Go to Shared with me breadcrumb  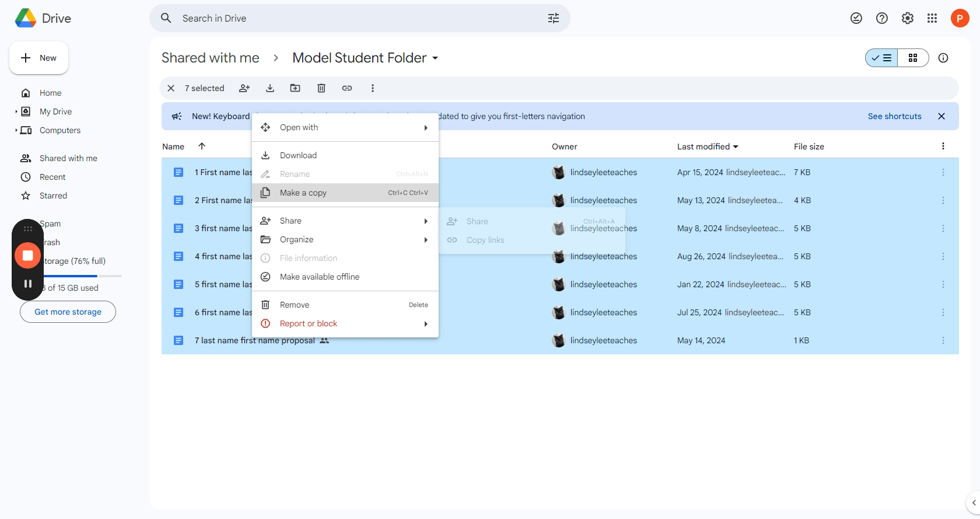pyautogui.click(x=211, y=58)
